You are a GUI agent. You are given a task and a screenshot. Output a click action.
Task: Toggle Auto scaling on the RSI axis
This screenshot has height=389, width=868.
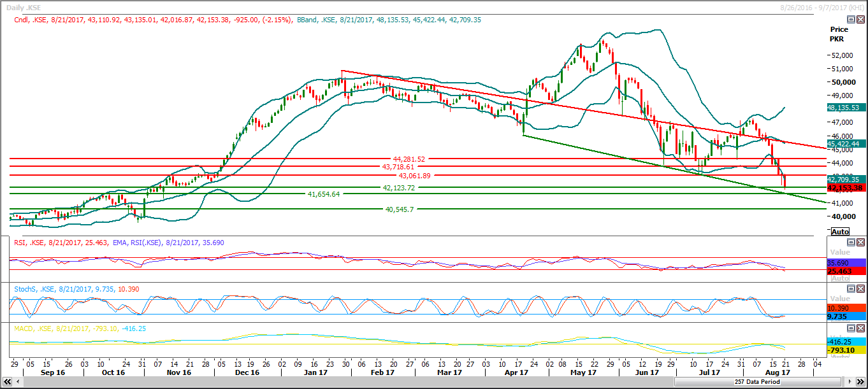[x=840, y=279]
